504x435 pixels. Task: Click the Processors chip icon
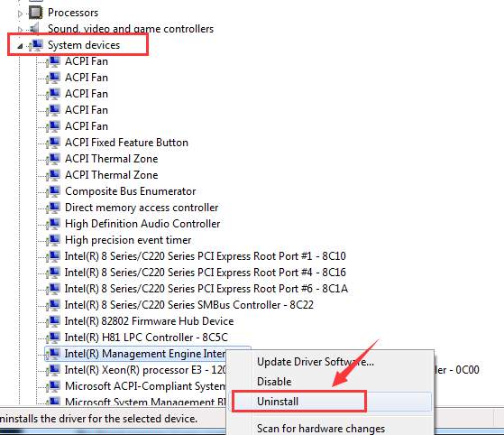(x=35, y=13)
